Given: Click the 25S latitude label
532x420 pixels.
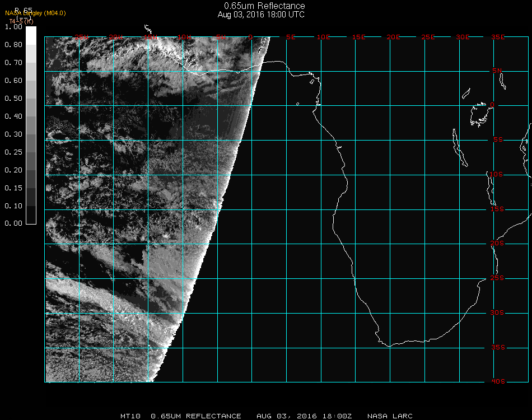Looking at the screenshot, I should tap(497, 278).
